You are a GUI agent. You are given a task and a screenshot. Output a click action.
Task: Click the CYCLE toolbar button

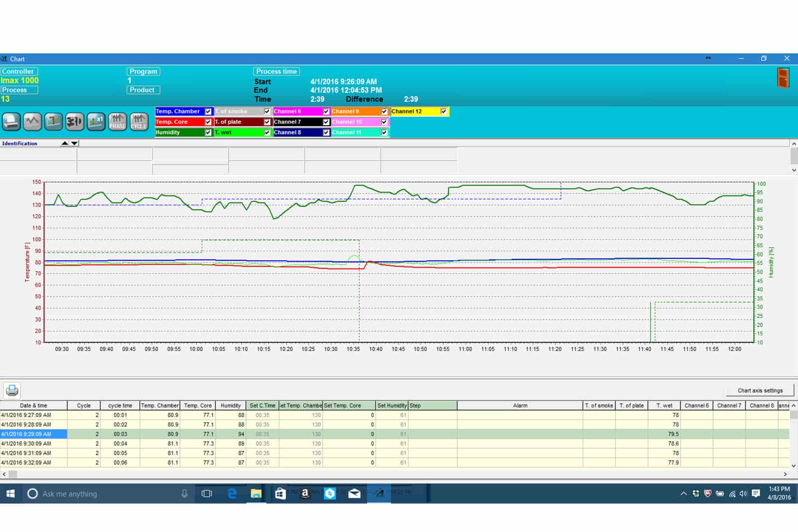coord(139,121)
